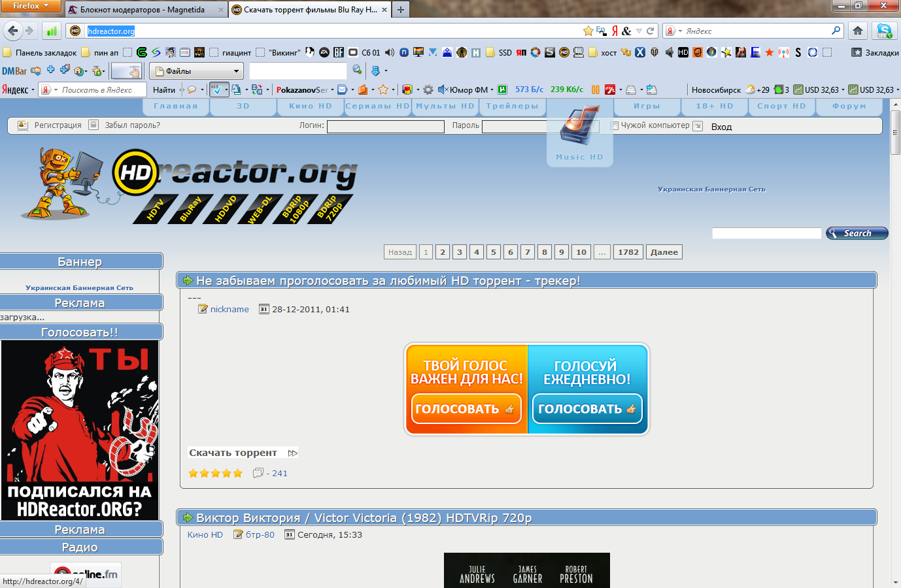
Task: Open the Трейлеры site section
Action: coord(513,106)
